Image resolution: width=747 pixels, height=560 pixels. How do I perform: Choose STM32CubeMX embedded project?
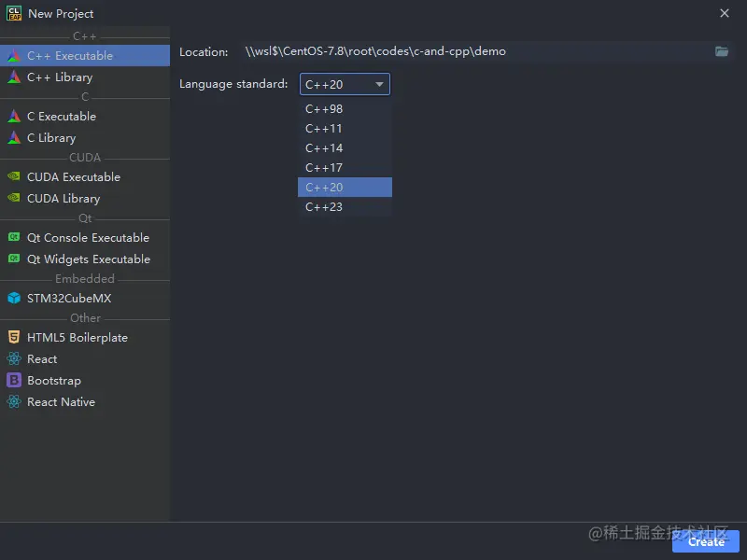(x=85, y=298)
